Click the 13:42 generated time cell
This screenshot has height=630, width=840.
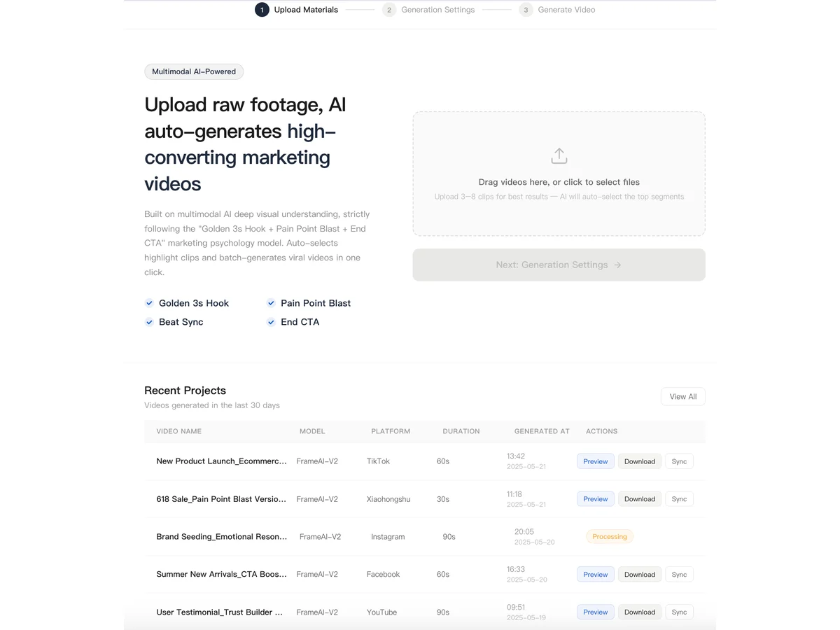click(x=516, y=456)
